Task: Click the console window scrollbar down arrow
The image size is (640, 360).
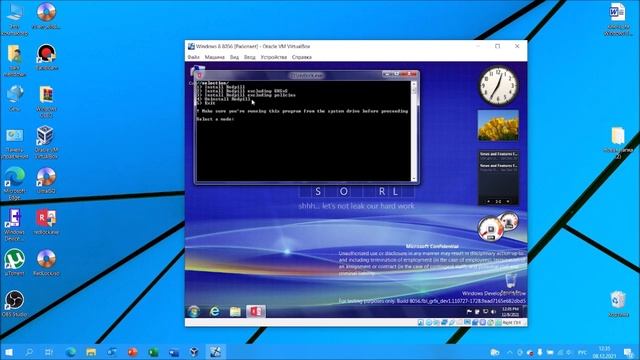Action: [x=414, y=178]
